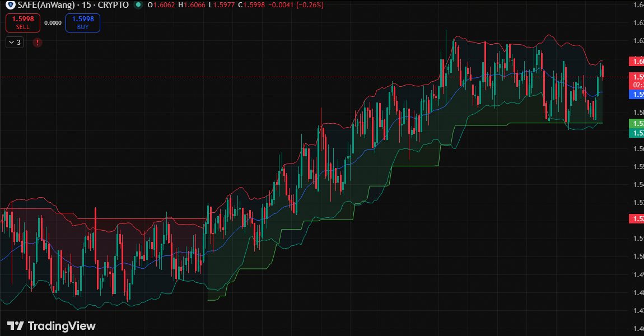Click the current price label with countdown timer
This screenshot has width=644, height=336.
click(637, 81)
